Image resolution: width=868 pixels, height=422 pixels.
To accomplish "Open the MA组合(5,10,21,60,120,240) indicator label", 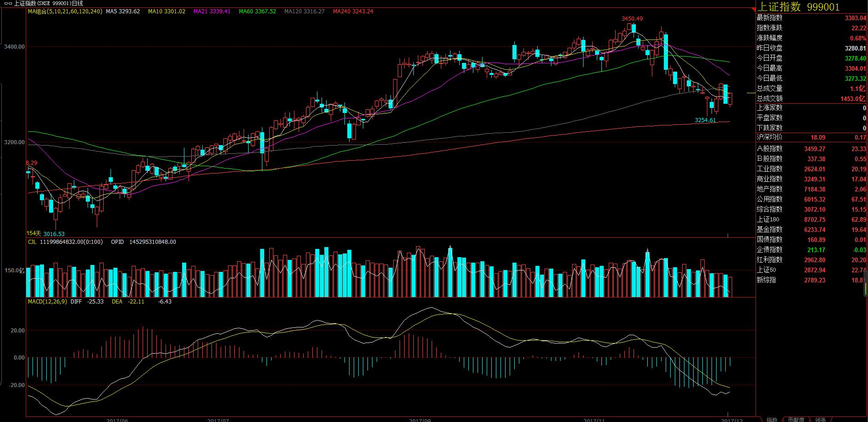I will (65, 11).
